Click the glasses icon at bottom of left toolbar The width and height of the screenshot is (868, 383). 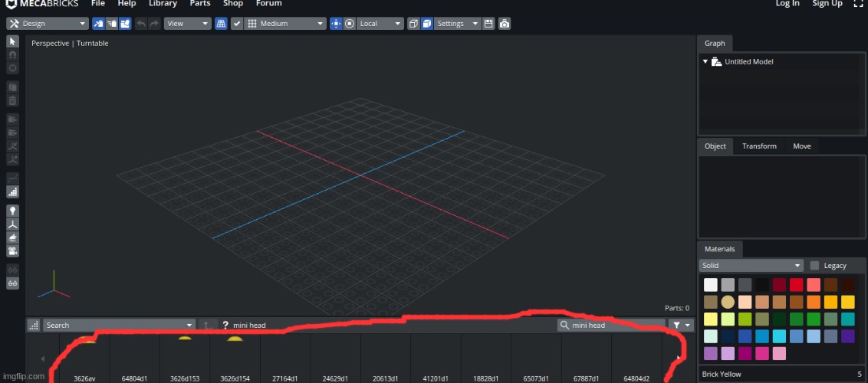(13, 283)
